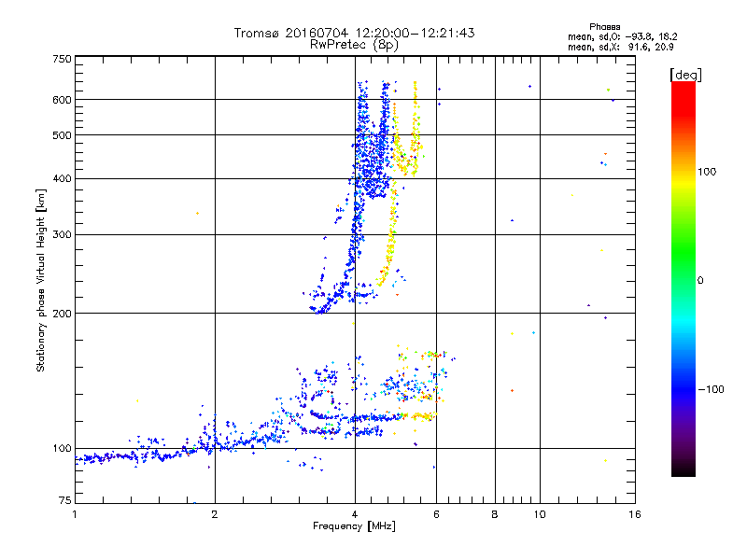Click the '100' height axis tick label
Image resolution: width=747 pixels, height=560 pixels.
click(62, 448)
